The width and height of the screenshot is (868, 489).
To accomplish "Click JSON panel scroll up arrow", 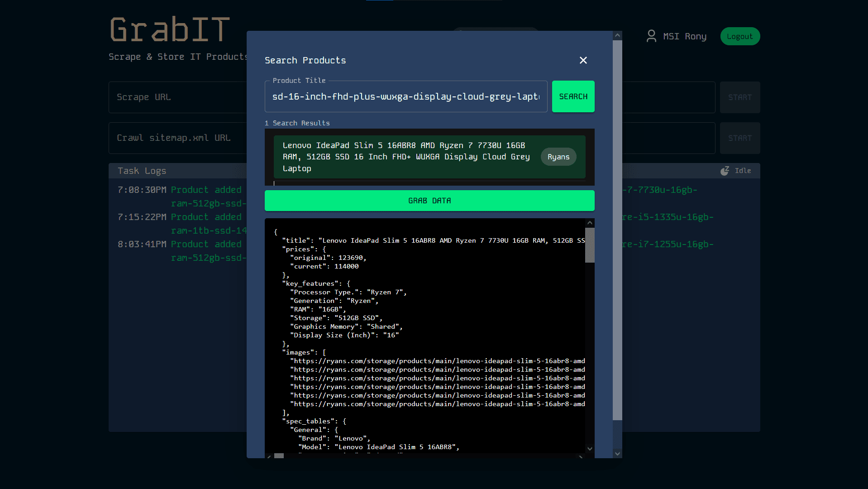I will pos(590,223).
